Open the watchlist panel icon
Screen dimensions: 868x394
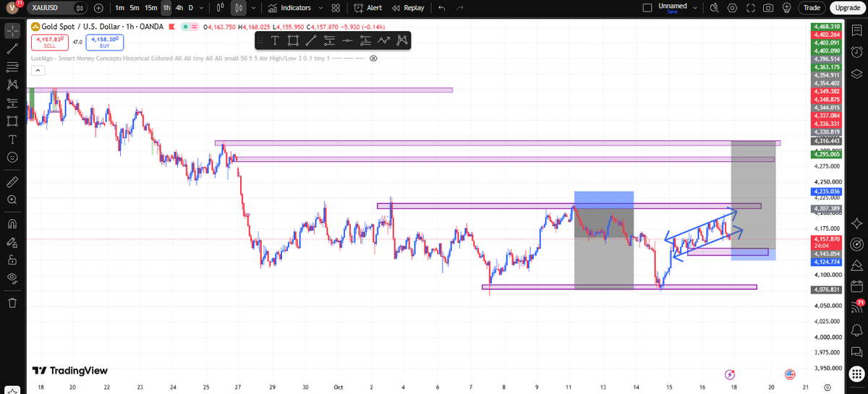857,31
